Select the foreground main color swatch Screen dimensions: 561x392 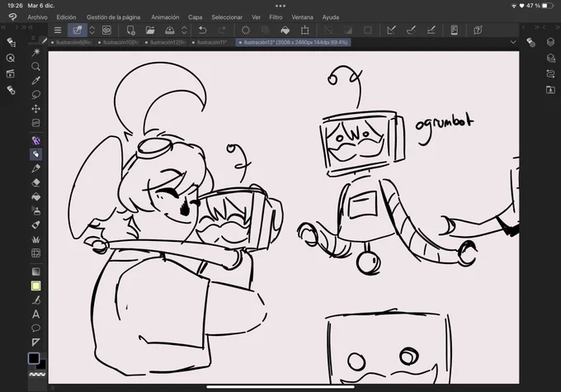pos(34,358)
